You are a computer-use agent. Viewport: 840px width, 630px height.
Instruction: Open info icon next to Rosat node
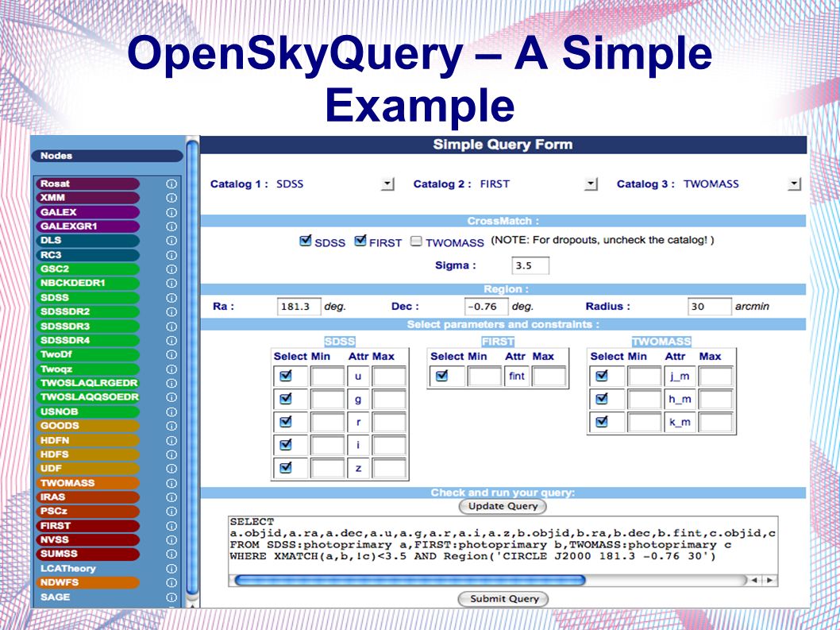point(171,184)
